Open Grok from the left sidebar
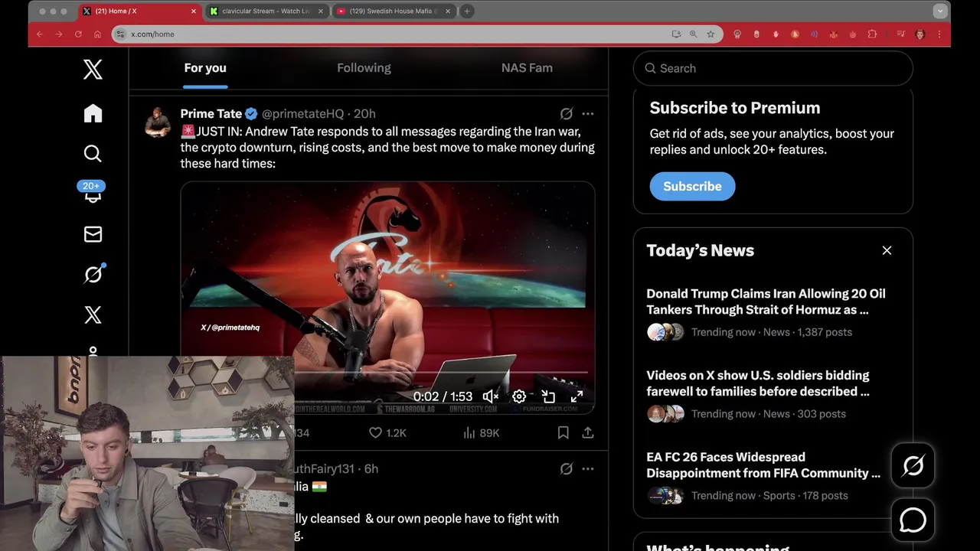Viewport: 980px width, 551px height. click(93, 274)
